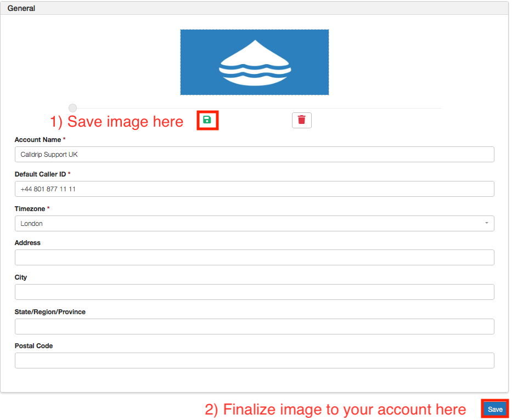
Task: Focus the State/Region/Province field
Action: [255, 327]
